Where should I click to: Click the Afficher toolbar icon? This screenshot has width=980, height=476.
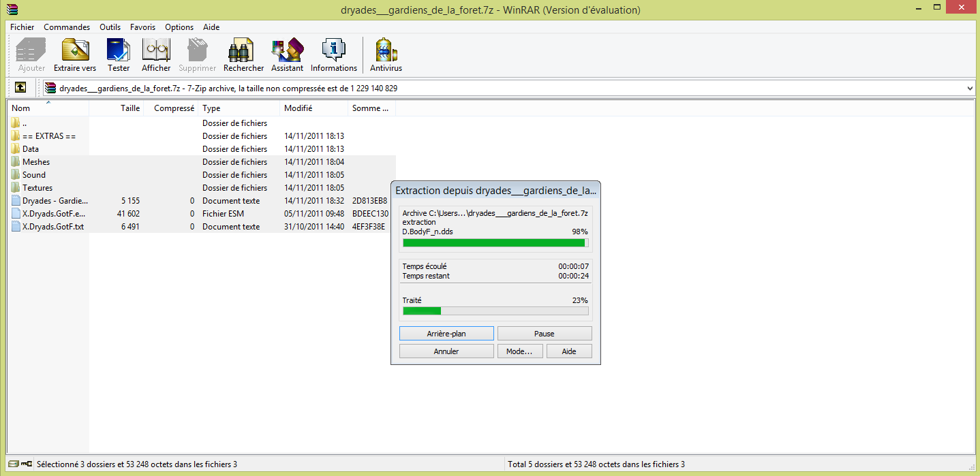click(x=156, y=50)
